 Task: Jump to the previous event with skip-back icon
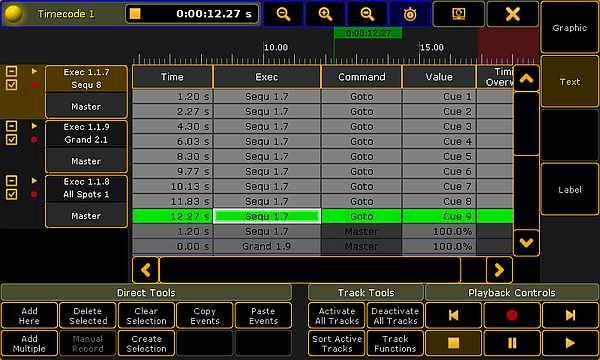453,315
